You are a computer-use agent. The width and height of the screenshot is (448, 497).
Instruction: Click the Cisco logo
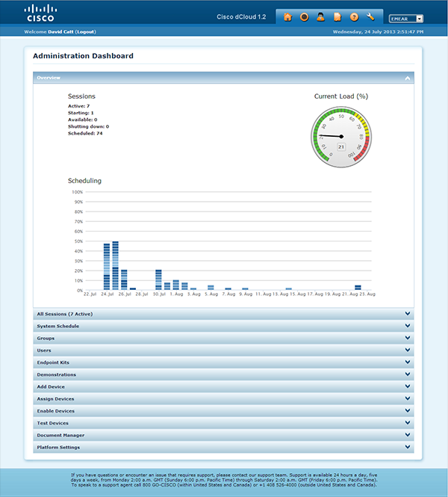(x=40, y=13)
